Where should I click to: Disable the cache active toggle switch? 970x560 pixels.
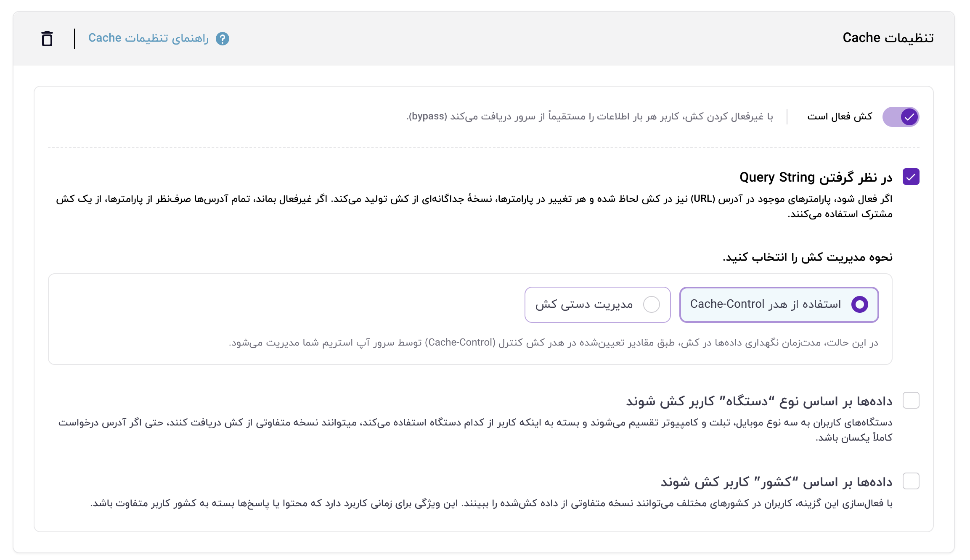[900, 117]
